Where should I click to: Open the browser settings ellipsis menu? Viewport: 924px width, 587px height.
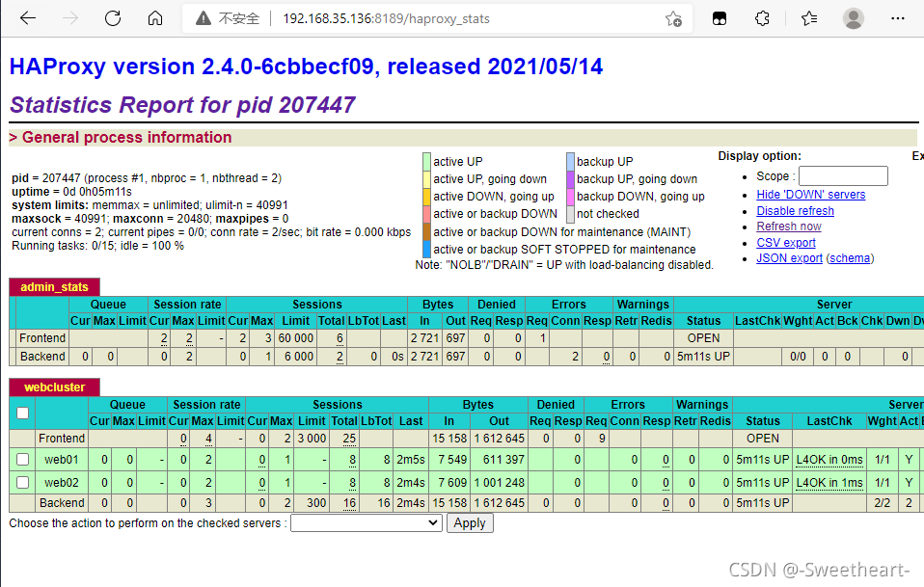898,19
